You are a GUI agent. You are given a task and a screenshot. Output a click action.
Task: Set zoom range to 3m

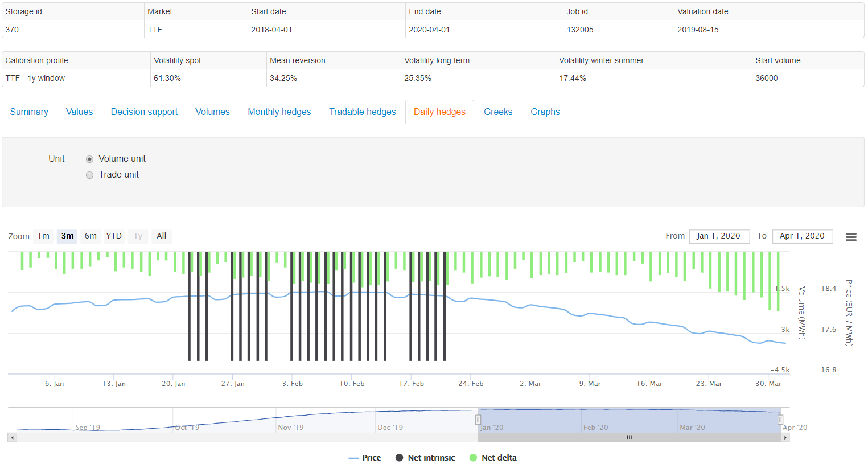pyautogui.click(x=67, y=236)
